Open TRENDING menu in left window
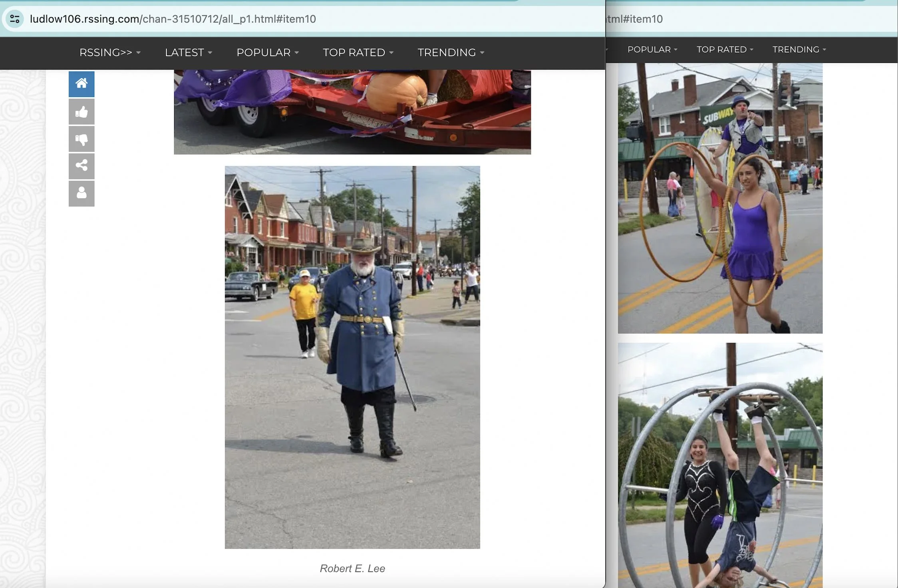898x588 pixels. (x=451, y=52)
